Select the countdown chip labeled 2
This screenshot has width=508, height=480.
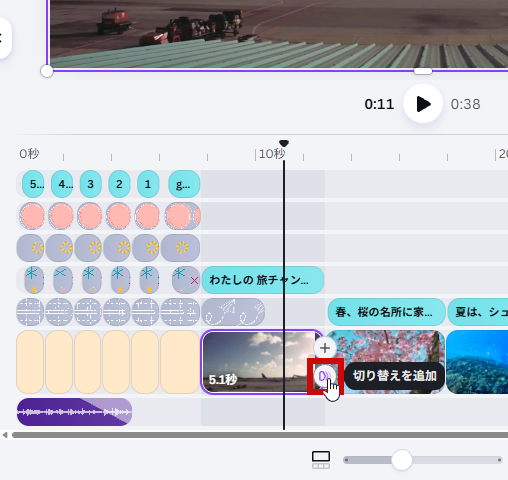pyautogui.click(x=119, y=184)
